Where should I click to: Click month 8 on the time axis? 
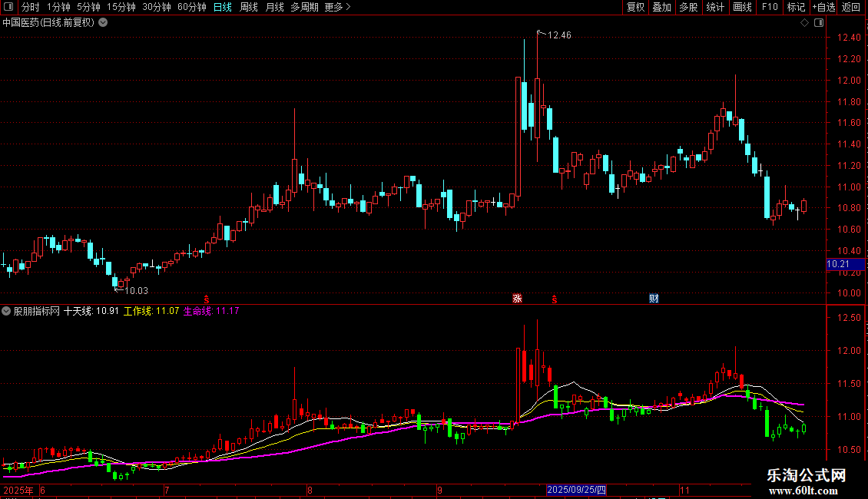coord(310,490)
